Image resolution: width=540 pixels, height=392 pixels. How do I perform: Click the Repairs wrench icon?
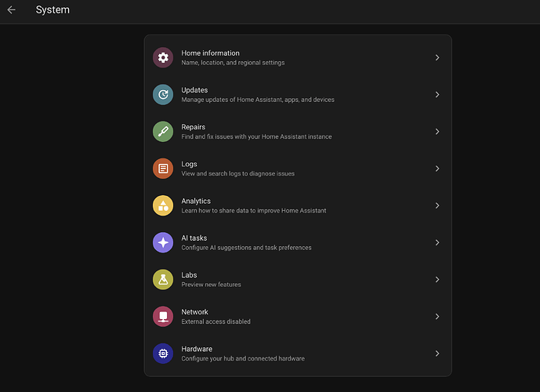point(163,132)
